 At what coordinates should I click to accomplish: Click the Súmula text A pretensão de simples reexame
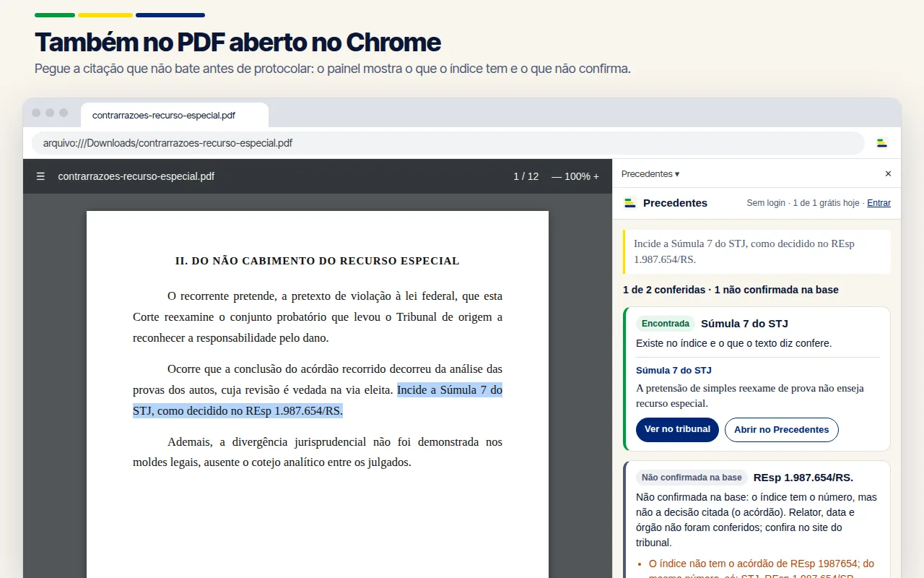(x=750, y=396)
